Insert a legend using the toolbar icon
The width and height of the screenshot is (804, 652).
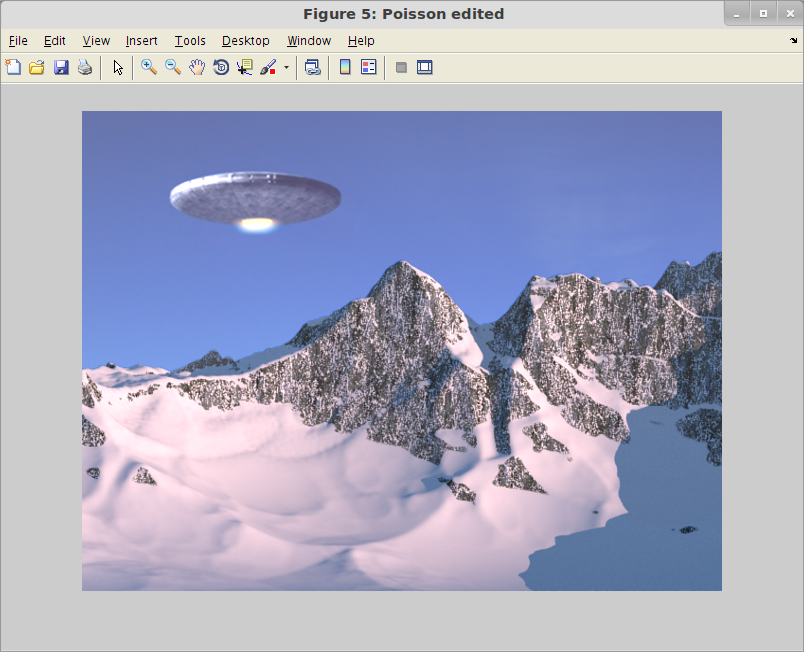click(369, 67)
